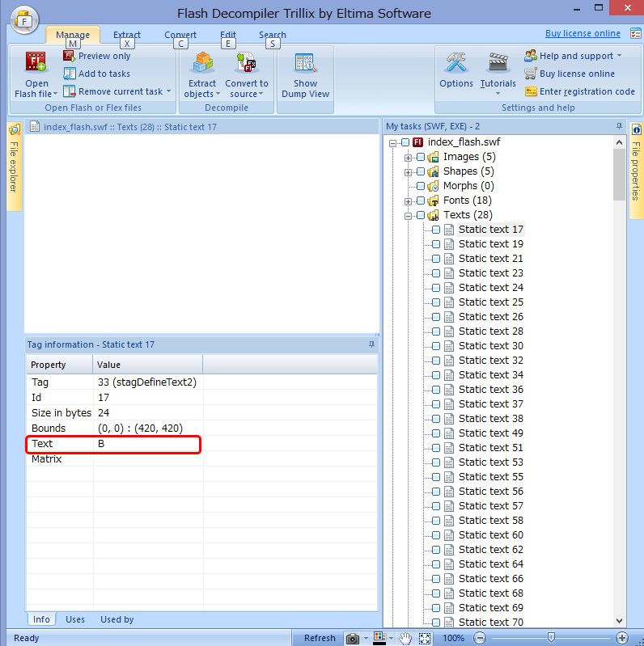Switch to the Convert ribbon tab
Screen dimensions: 644x646
(x=180, y=35)
